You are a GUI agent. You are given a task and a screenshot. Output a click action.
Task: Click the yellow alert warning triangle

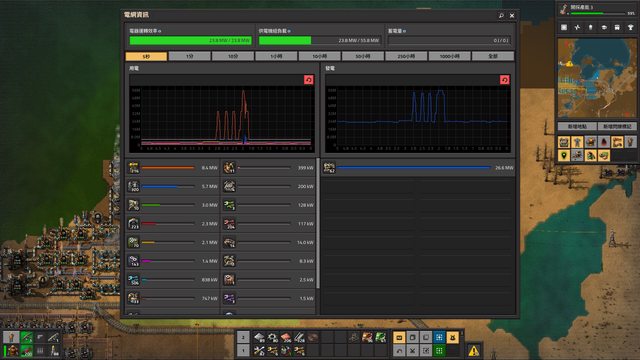click(x=473, y=351)
